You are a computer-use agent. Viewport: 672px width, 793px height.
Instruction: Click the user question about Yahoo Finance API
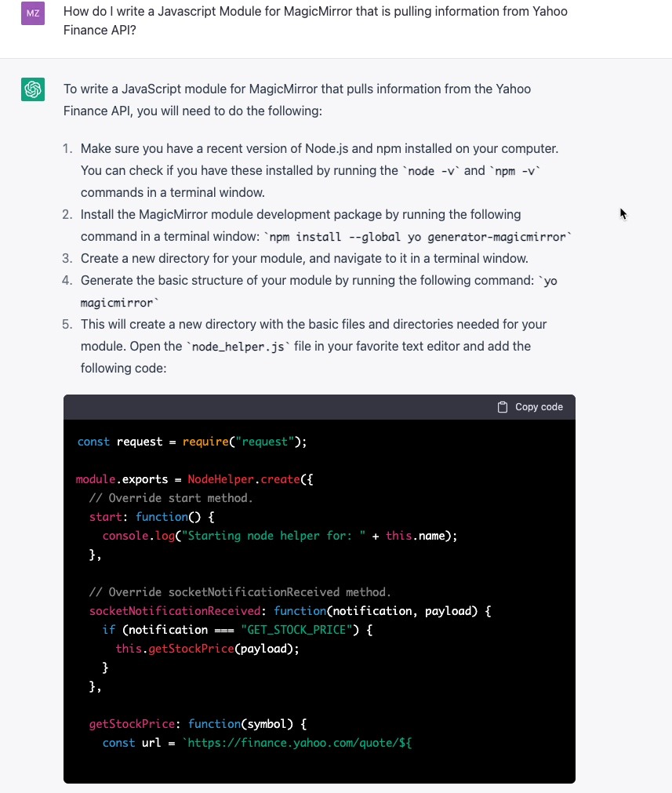click(x=315, y=20)
